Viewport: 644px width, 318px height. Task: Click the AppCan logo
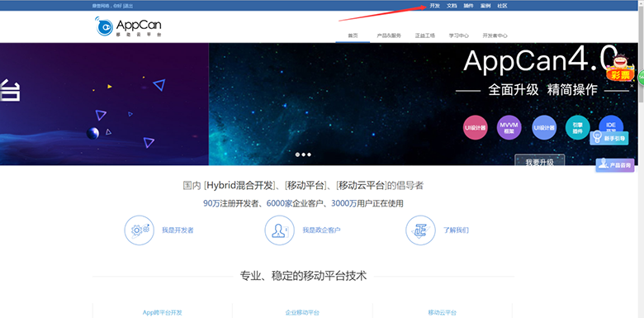click(128, 26)
